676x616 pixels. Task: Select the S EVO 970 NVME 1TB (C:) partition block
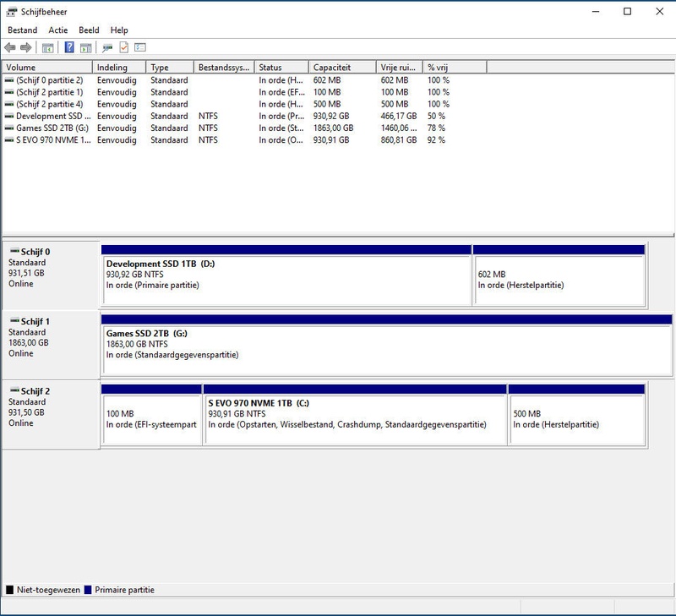[x=355, y=420]
